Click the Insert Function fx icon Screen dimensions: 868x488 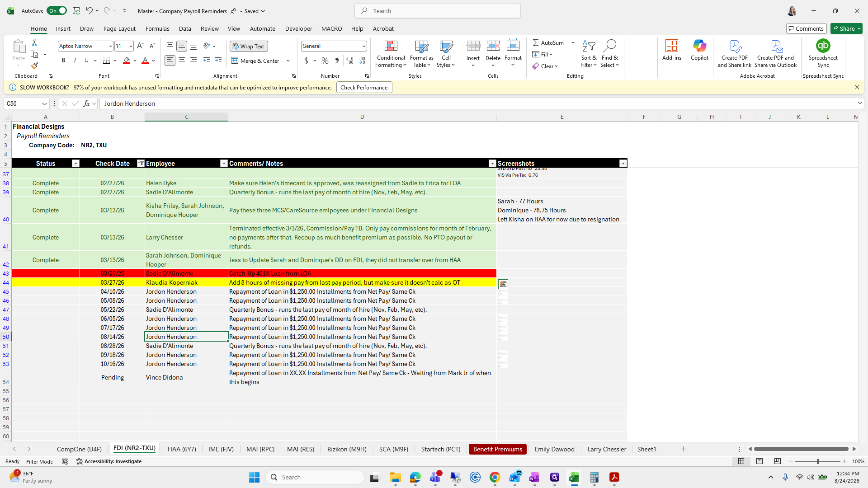[x=86, y=103]
